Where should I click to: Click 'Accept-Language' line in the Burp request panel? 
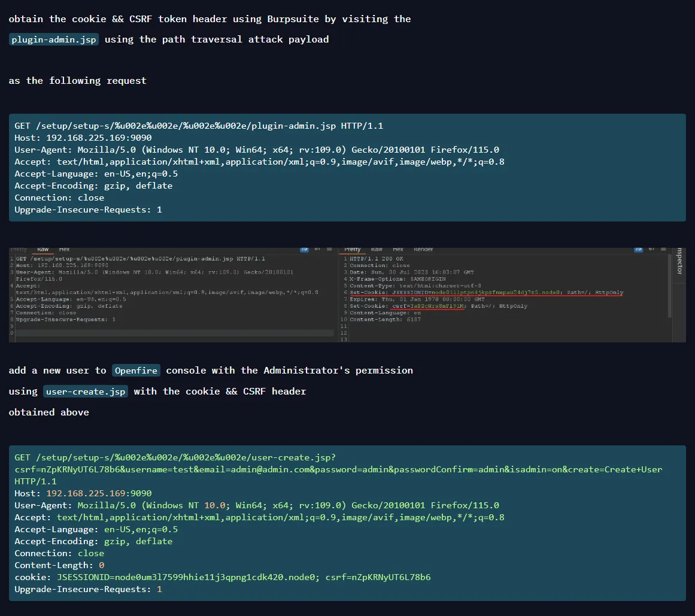(71, 299)
